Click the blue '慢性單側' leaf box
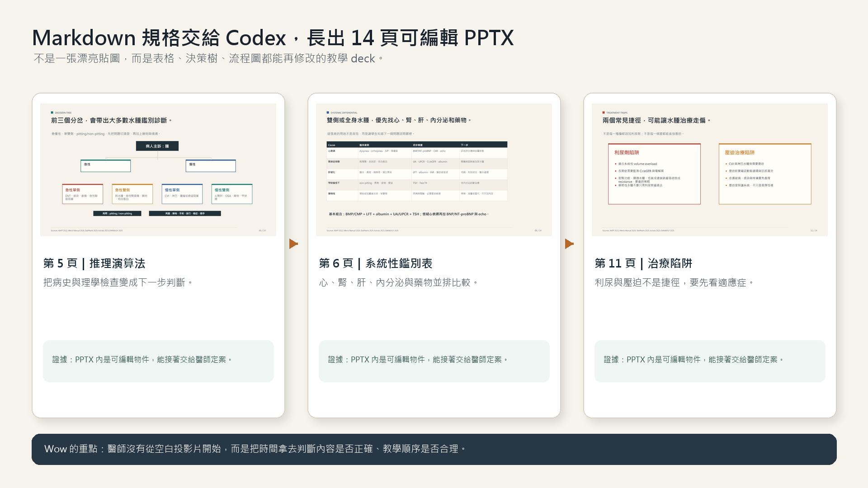868x488 pixels. (x=182, y=194)
